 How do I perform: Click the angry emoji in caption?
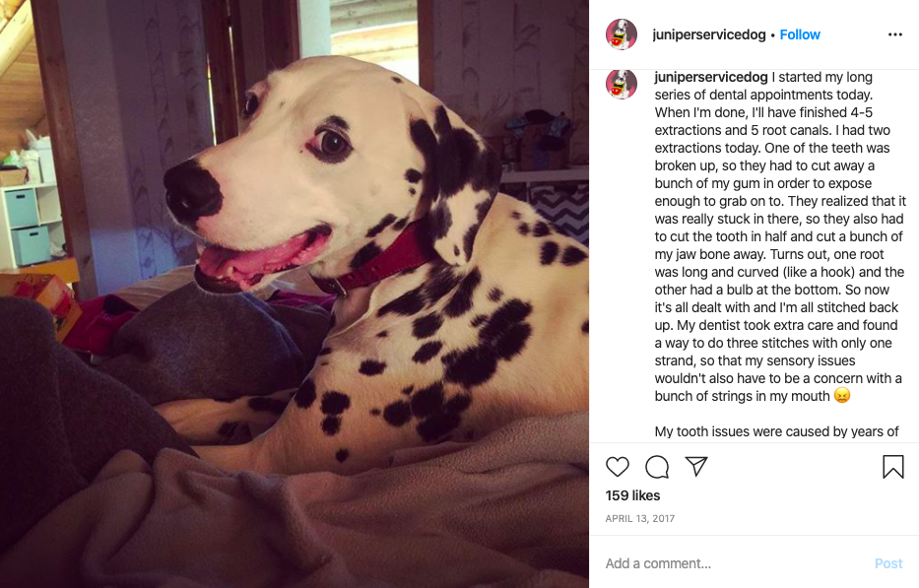pos(841,396)
